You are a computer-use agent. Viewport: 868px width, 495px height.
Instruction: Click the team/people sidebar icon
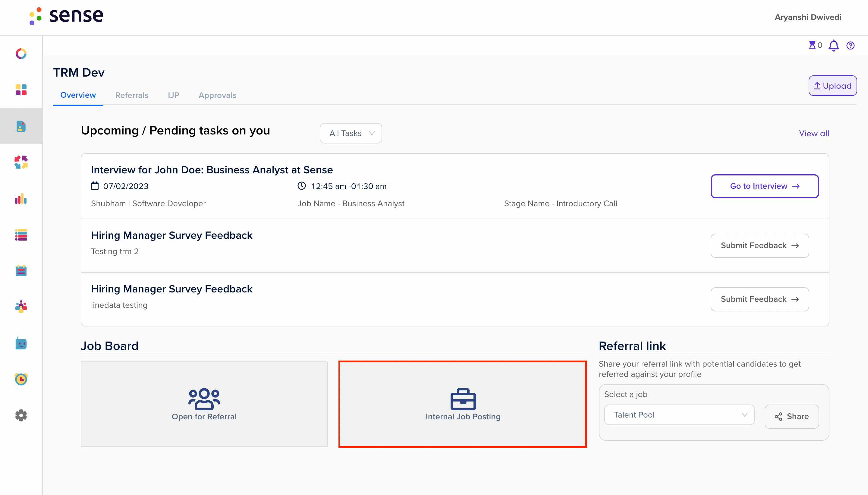(x=21, y=307)
